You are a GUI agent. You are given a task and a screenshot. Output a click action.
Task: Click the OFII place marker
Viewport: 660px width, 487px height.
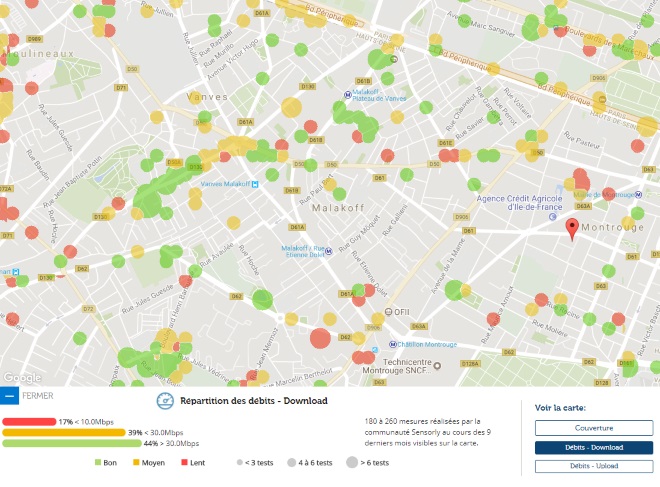point(390,311)
